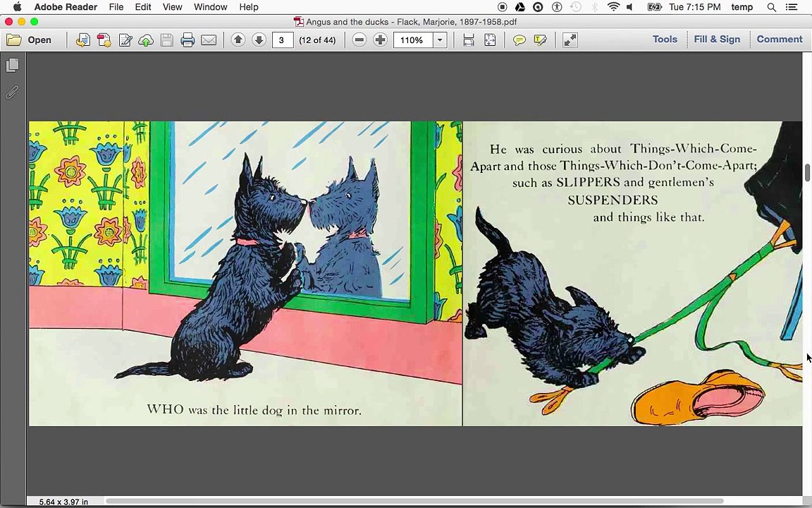Open the Help menu

249,7
